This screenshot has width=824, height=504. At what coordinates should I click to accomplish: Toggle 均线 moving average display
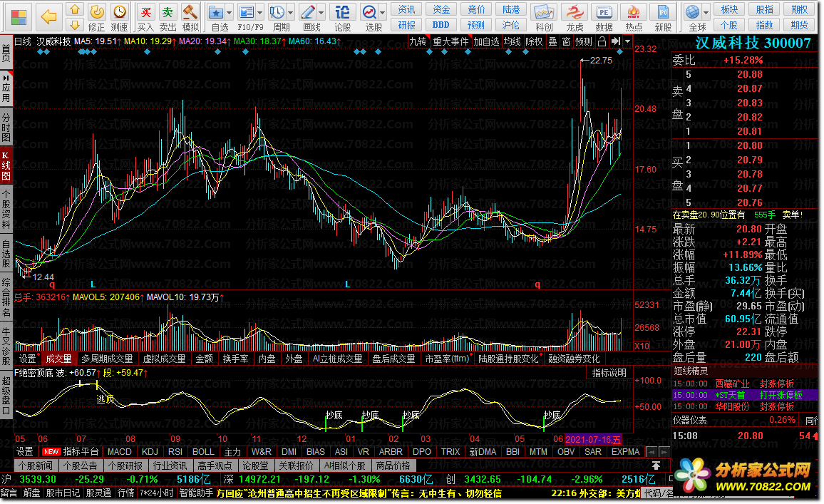coord(512,41)
